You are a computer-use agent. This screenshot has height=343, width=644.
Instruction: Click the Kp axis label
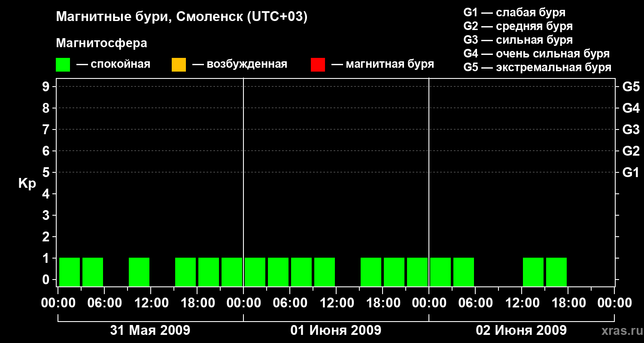(27, 184)
